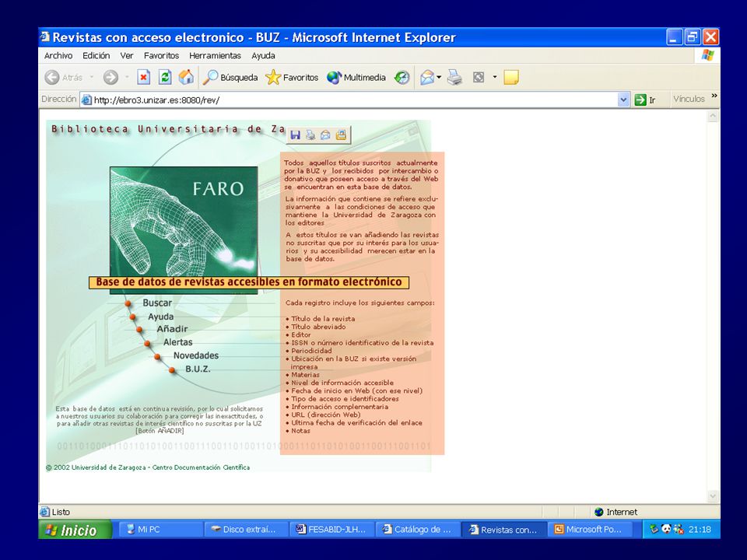
Task: Open the Edición menu
Action: (96, 56)
